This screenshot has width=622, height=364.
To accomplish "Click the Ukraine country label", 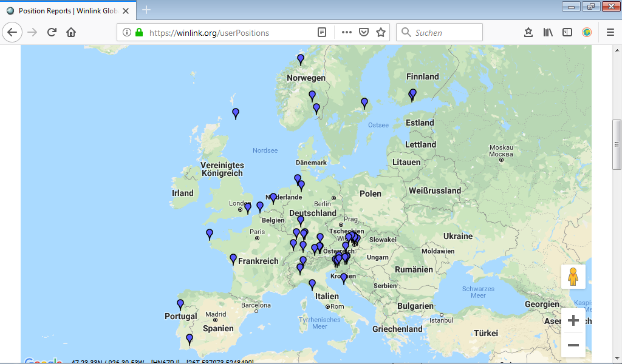I will [x=458, y=236].
